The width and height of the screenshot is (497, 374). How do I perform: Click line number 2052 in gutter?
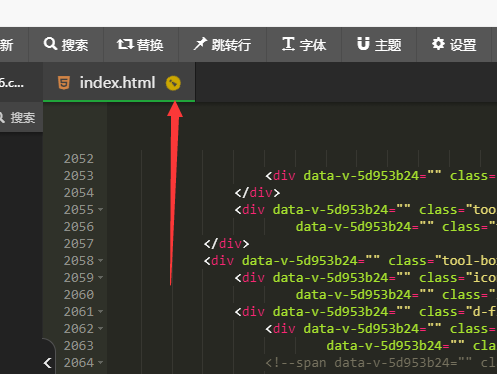79,159
